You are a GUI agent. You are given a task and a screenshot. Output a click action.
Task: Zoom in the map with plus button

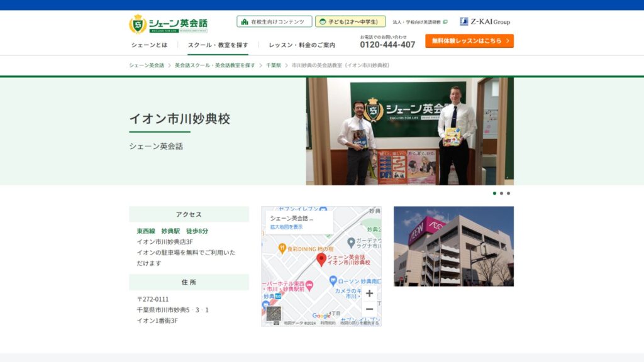coord(369,293)
